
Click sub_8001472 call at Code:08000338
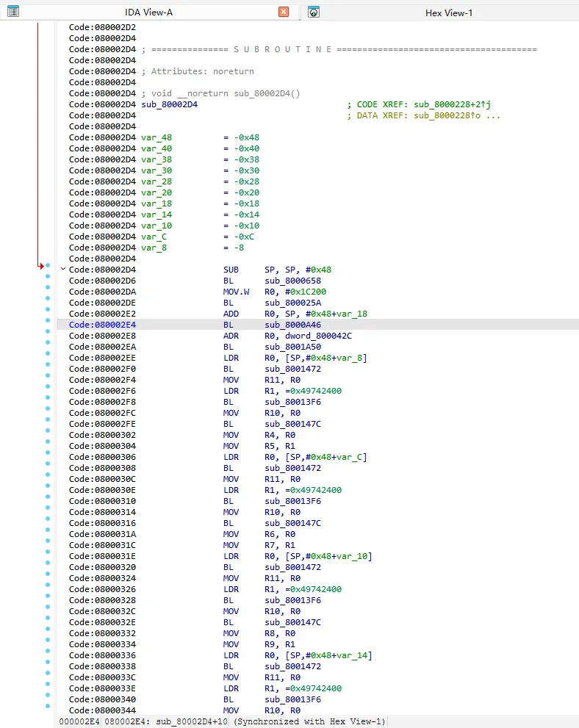[292, 666]
